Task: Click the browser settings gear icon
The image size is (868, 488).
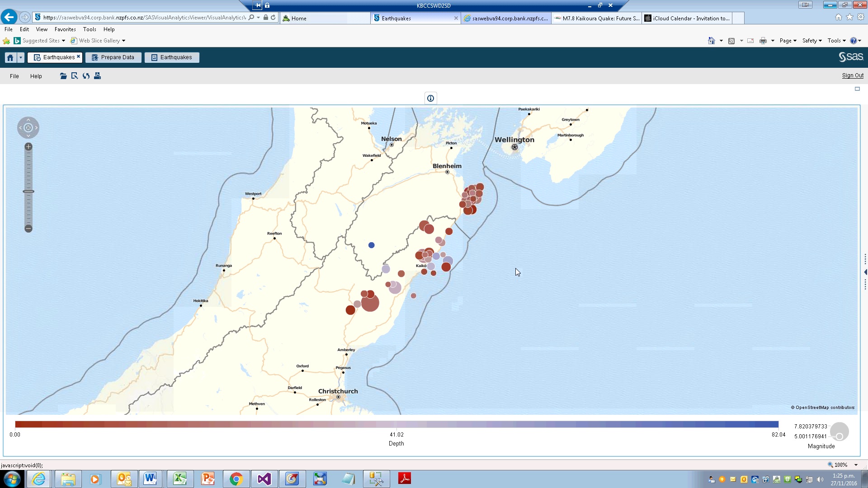Action: [x=861, y=17]
